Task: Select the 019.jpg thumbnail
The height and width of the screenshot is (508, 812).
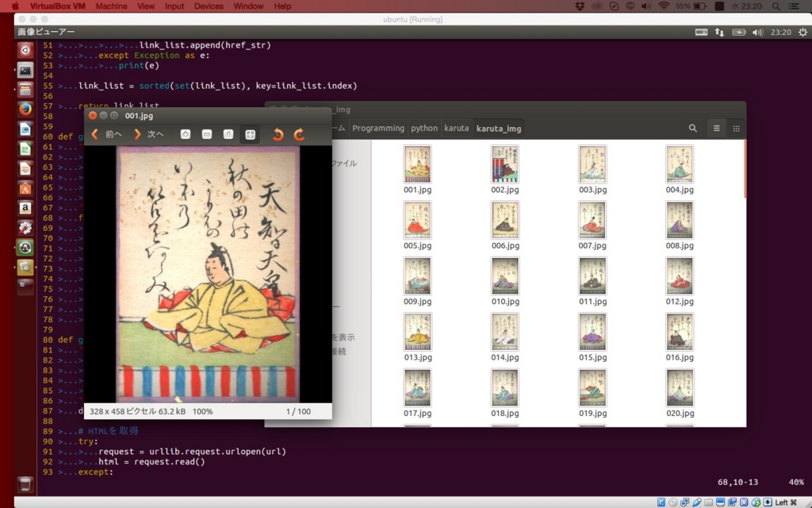Action: coord(592,388)
